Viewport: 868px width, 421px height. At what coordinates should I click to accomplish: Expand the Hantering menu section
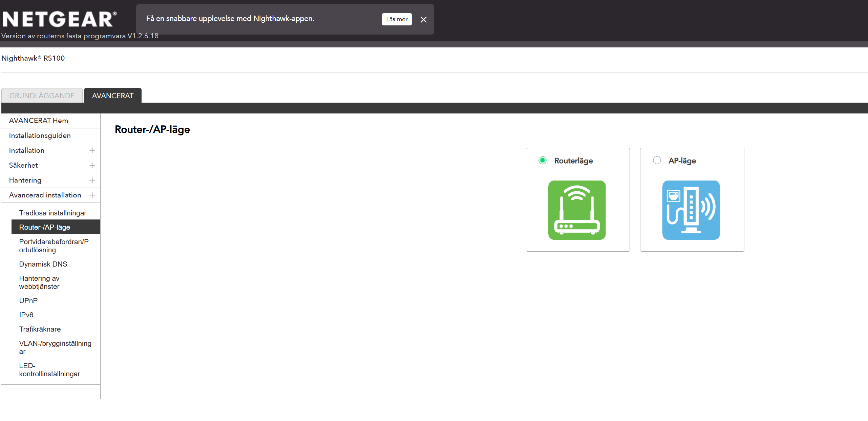(92, 180)
